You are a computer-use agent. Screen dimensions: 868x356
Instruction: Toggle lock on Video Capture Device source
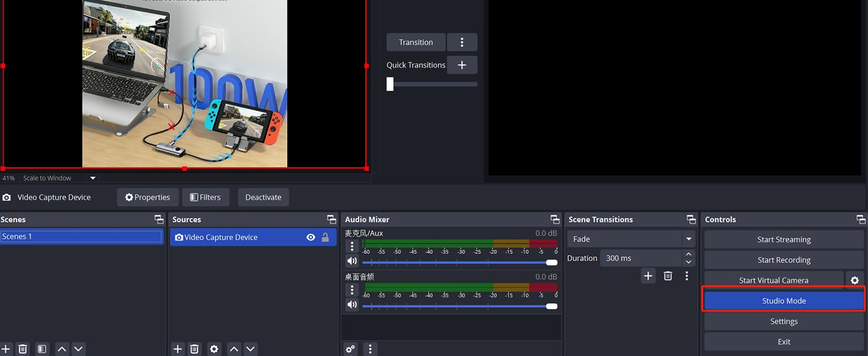325,237
